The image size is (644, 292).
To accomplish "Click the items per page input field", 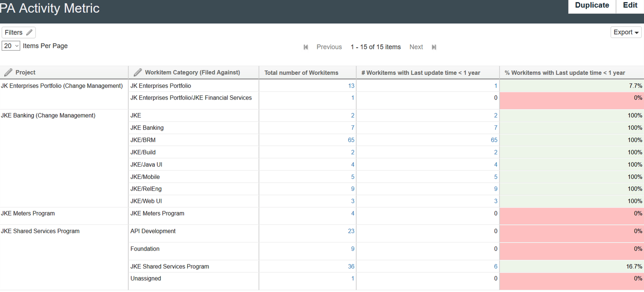I will (10, 46).
